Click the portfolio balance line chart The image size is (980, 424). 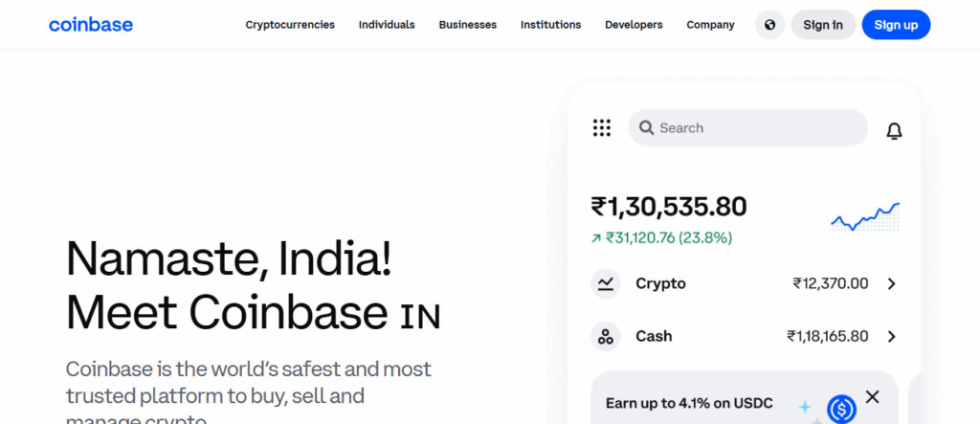(x=865, y=217)
